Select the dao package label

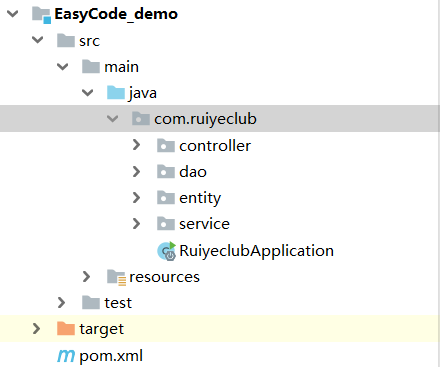pos(193,172)
